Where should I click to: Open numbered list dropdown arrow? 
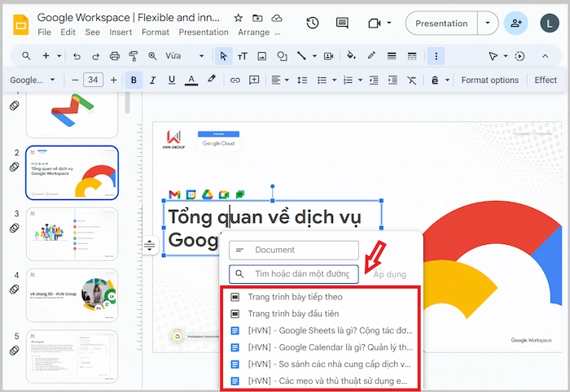(x=360, y=80)
